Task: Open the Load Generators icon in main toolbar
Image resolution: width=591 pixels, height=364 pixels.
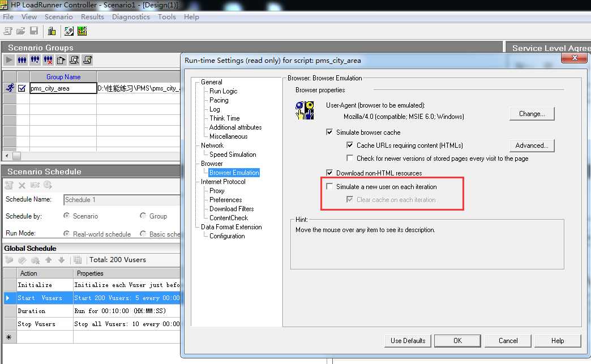Action: click(52, 31)
